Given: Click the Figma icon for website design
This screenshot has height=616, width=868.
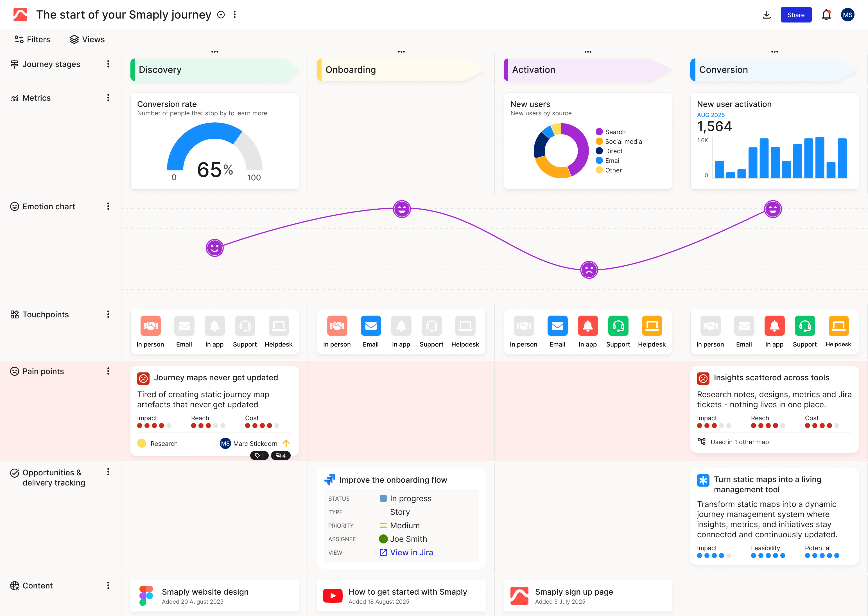Looking at the screenshot, I should click(146, 595).
